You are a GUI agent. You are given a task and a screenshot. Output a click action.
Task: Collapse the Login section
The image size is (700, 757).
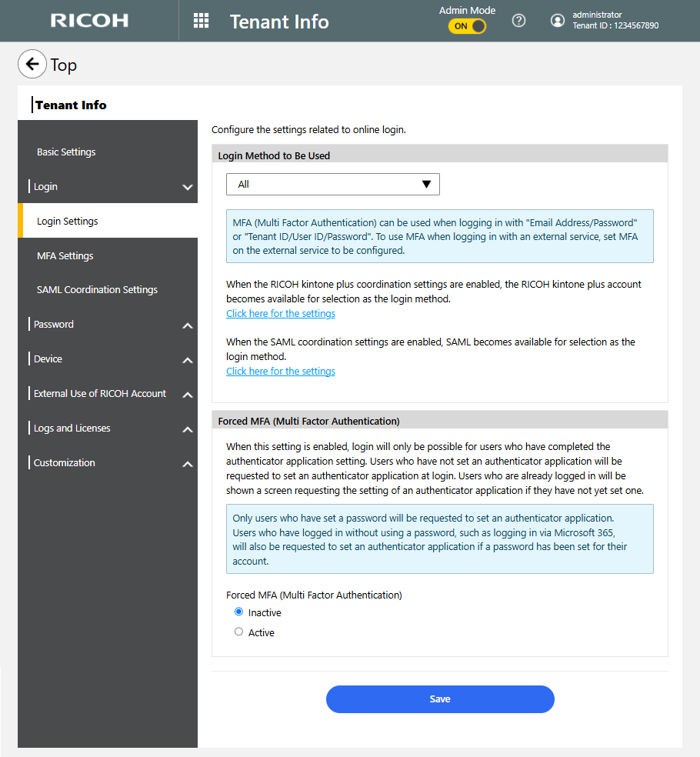[x=187, y=187]
